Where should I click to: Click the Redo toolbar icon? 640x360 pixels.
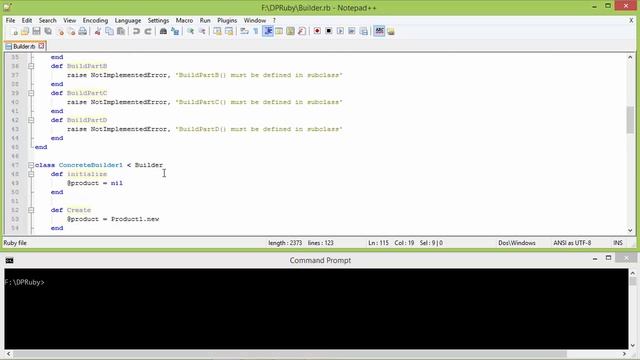pyautogui.click(x=148, y=31)
